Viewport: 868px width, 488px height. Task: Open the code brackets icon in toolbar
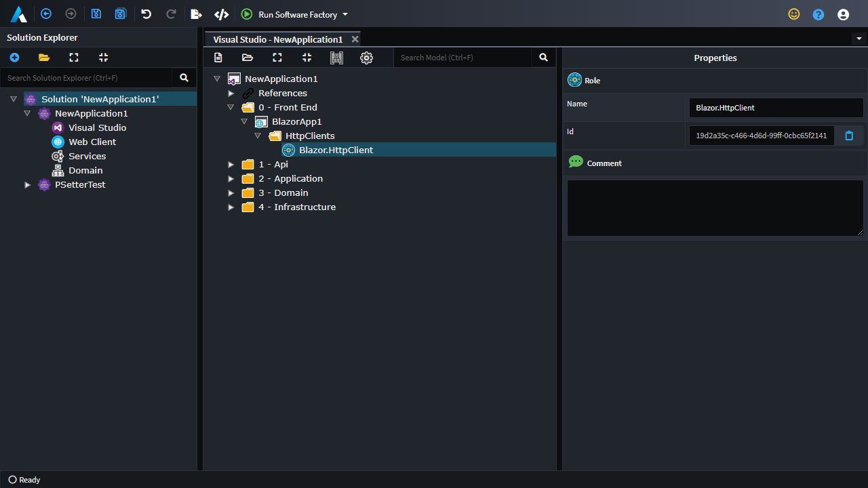point(221,14)
